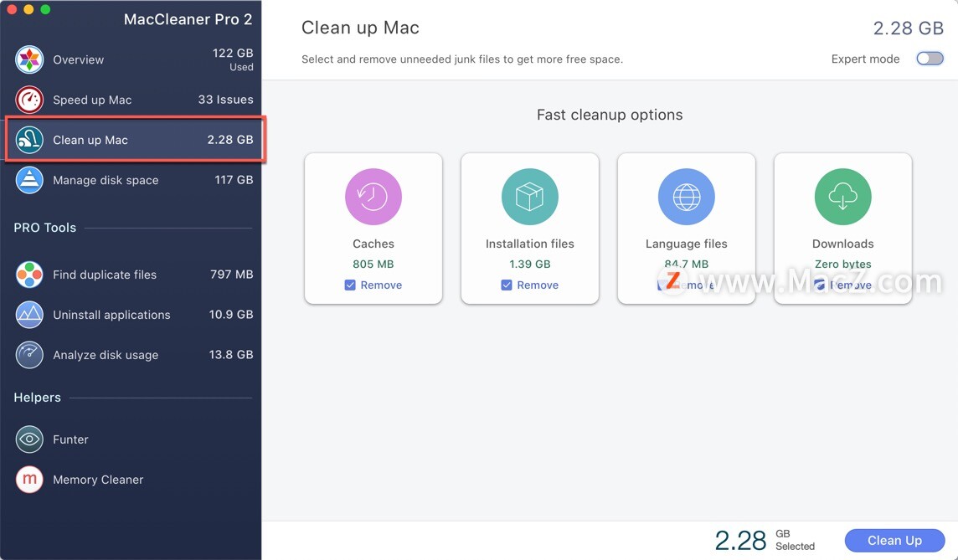
Task: Open the Find duplicate files label
Action: [105, 275]
